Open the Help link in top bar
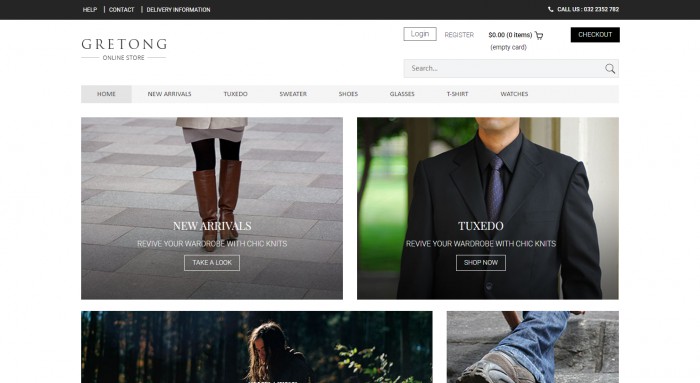This screenshot has width=700, height=383. pos(90,9)
